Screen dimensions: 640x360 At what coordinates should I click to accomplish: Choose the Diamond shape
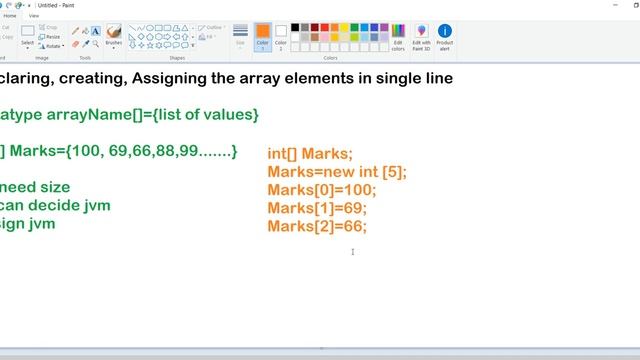tap(141, 37)
